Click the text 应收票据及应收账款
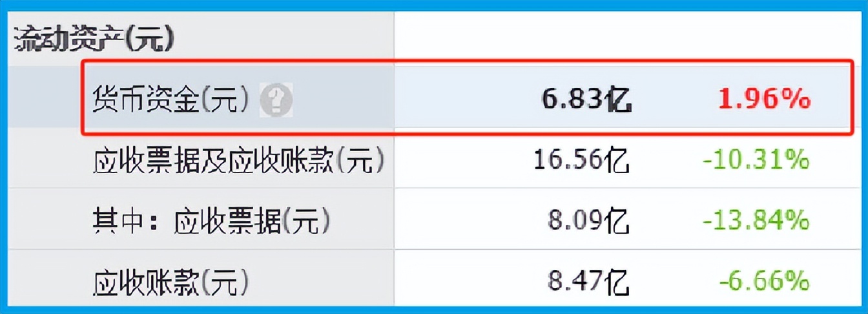 [x=214, y=160]
